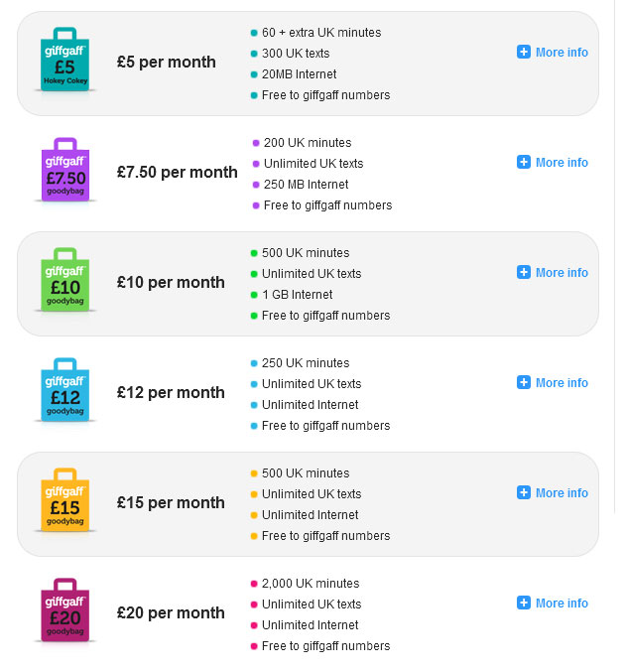Expand plus icon beside £7.50 plan
The height and width of the screenshot is (672, 627).
524,162
